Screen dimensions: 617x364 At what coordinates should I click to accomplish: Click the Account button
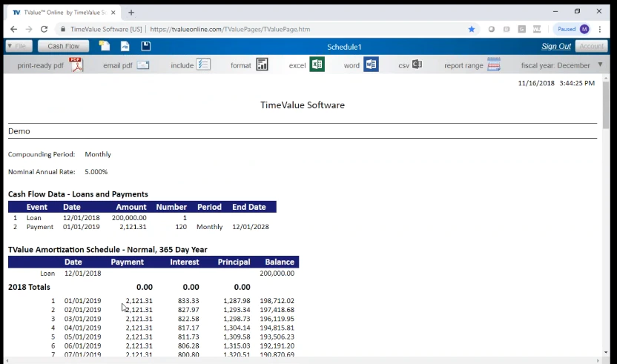click(x=591, y=46)
